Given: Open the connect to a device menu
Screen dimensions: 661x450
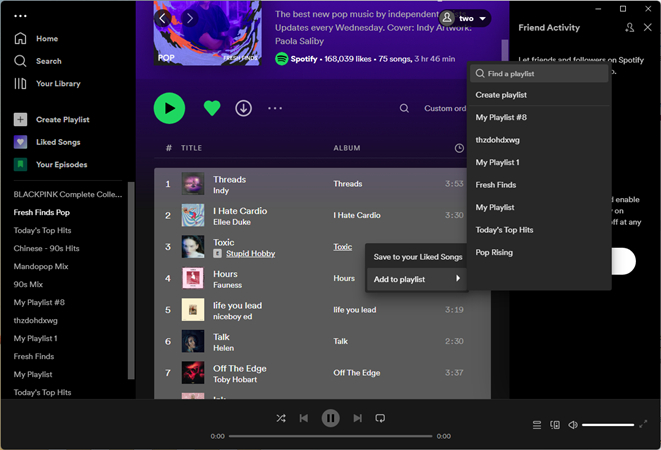Looking at the screenshot, I should coord(555,425).
